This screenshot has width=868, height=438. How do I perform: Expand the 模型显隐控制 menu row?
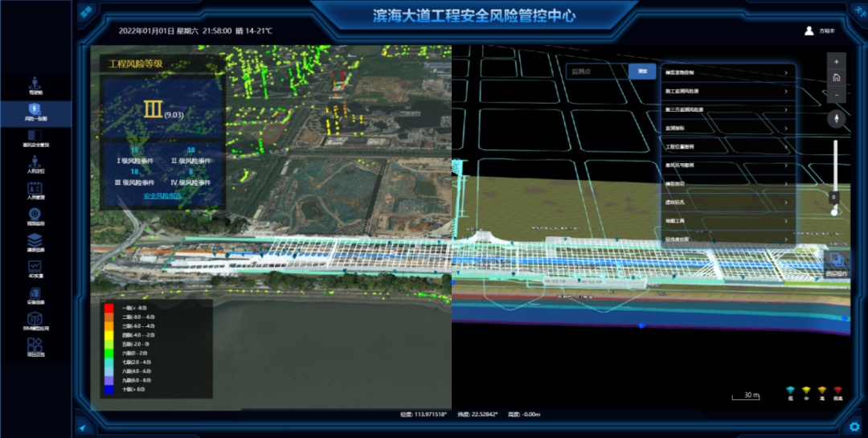[x=727, y=72]
